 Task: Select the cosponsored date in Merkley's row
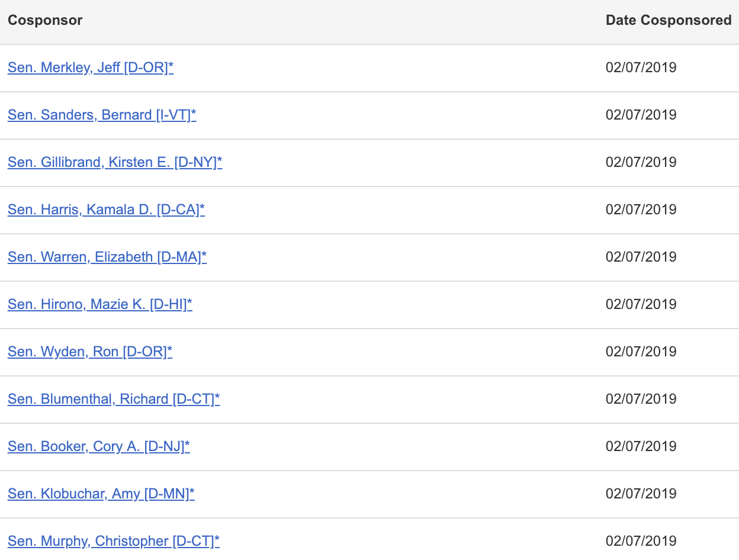[641, 67]
